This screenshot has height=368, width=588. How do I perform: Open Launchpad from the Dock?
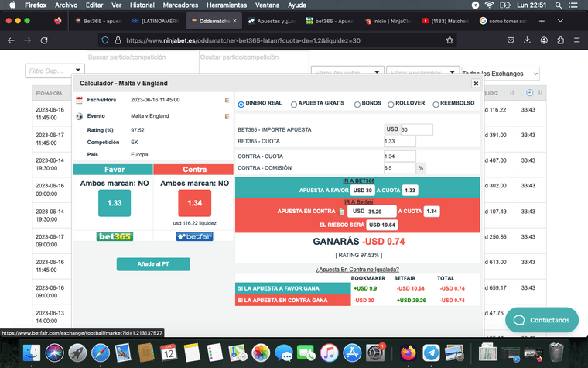click(77, 353)
